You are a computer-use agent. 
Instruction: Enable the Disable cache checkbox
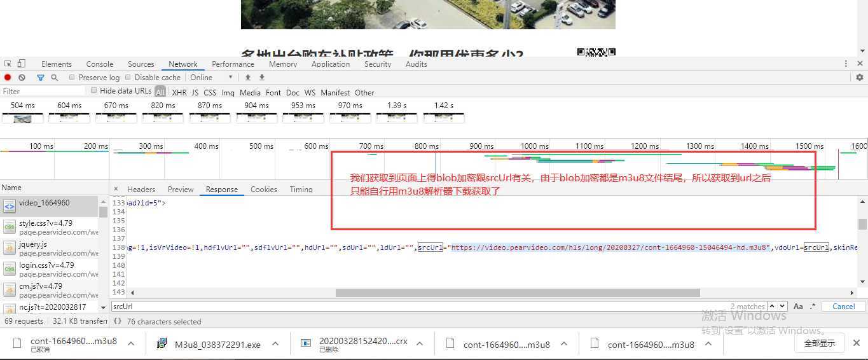(x=128, y=78)
